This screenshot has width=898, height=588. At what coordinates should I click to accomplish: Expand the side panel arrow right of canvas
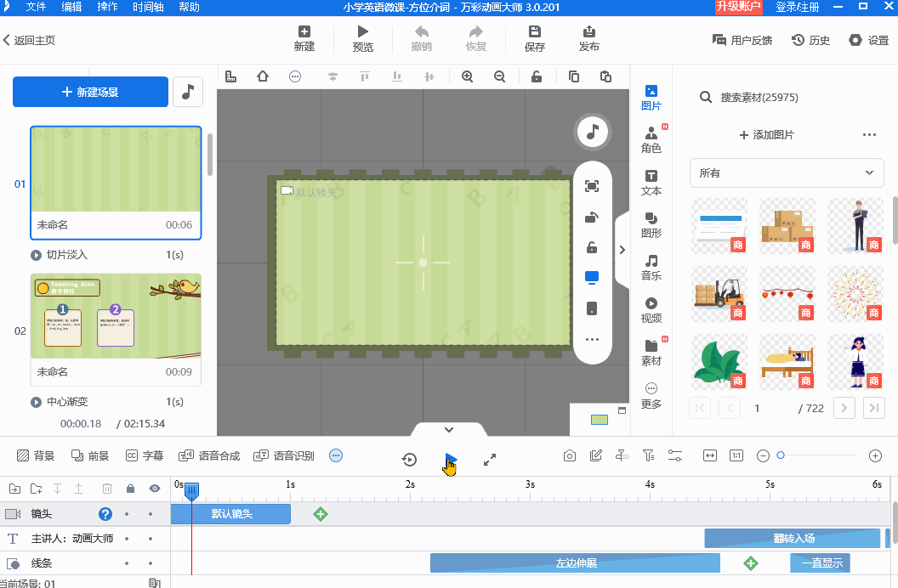coord(622,250)
